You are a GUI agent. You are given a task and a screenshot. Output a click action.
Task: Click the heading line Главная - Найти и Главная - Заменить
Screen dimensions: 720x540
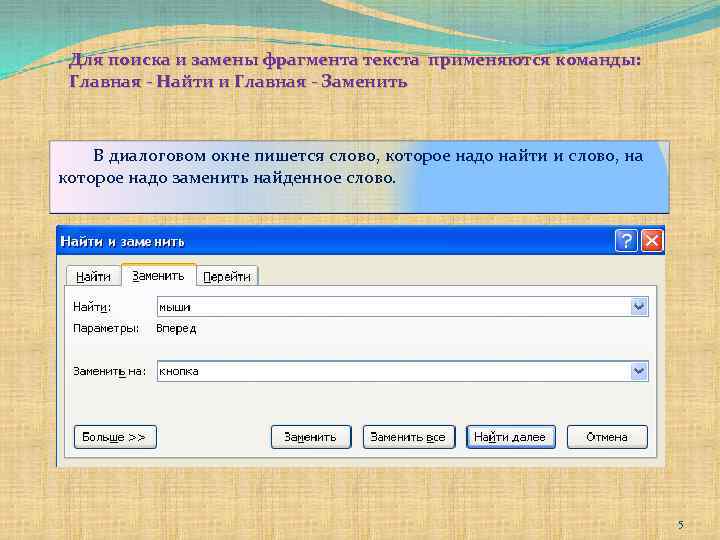point(238,82)
